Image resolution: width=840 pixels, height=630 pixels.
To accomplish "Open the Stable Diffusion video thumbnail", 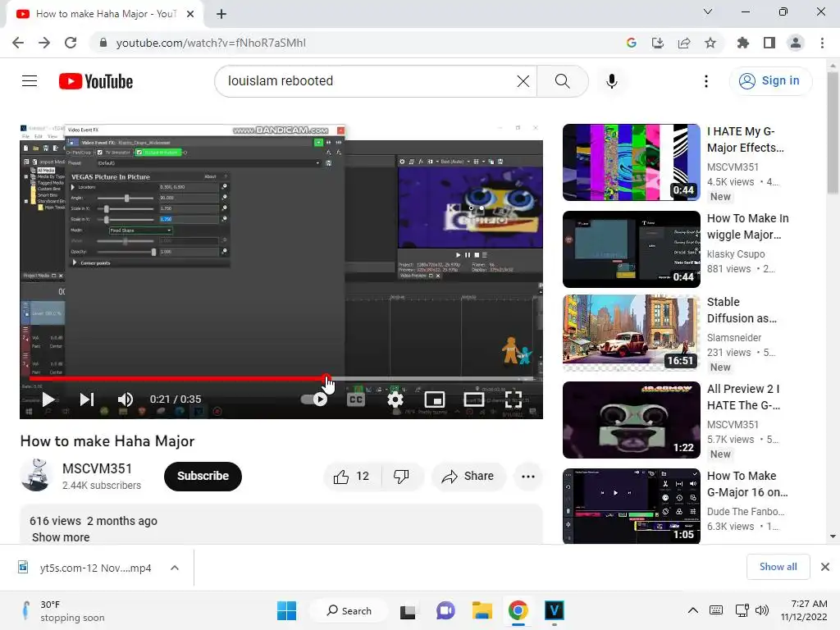I will (x=631, y=332).
